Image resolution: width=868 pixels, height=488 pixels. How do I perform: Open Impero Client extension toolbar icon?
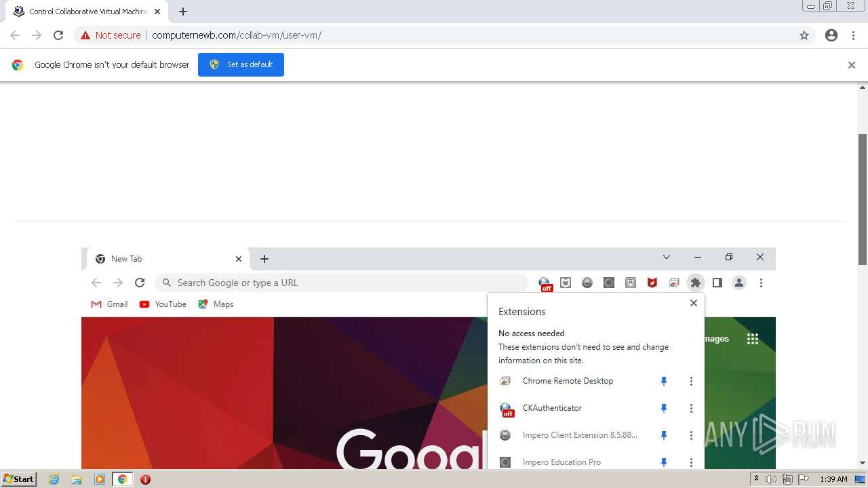tap(587, 283)
